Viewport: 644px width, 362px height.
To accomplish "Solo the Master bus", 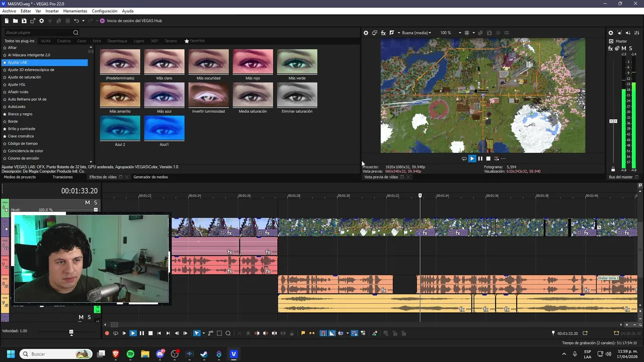I will (630, 48).
